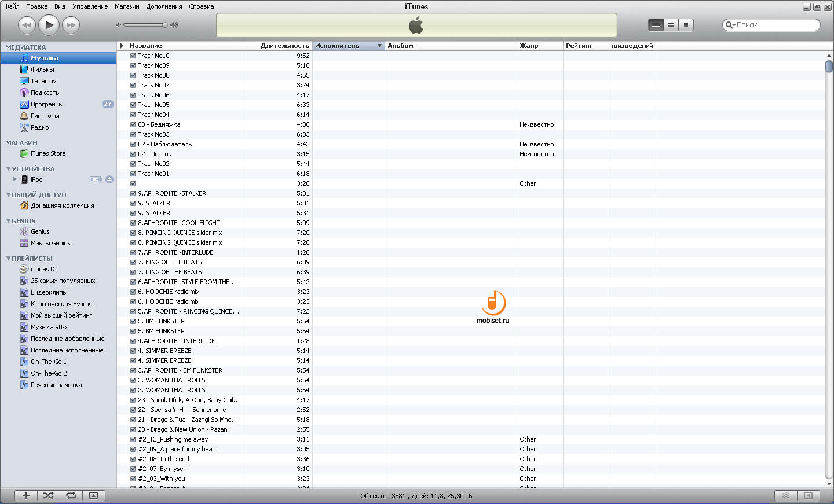This screenshot has height=504, width=834.
Task: Collapse the УСТРОЙСТВА section
Action: (x=8, y=168)
